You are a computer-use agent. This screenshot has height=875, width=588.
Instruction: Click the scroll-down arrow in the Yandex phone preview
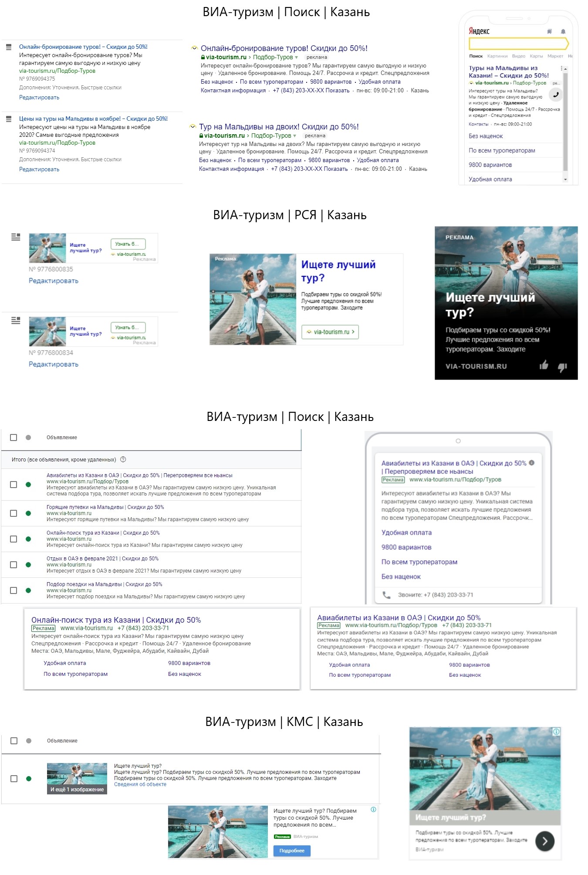pos(565,179)
